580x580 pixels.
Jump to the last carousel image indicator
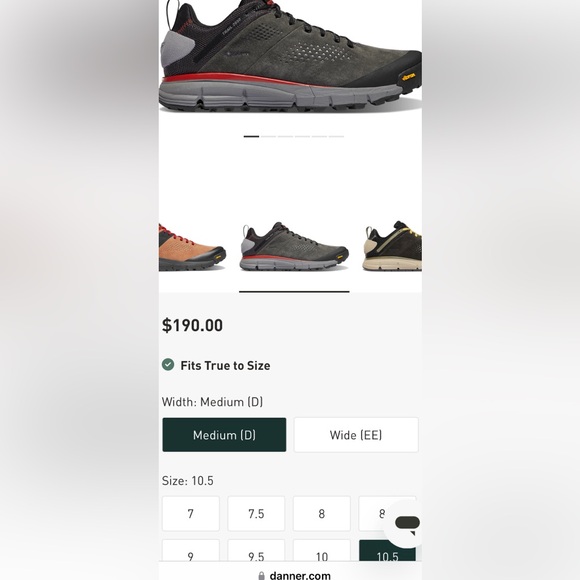336,136
